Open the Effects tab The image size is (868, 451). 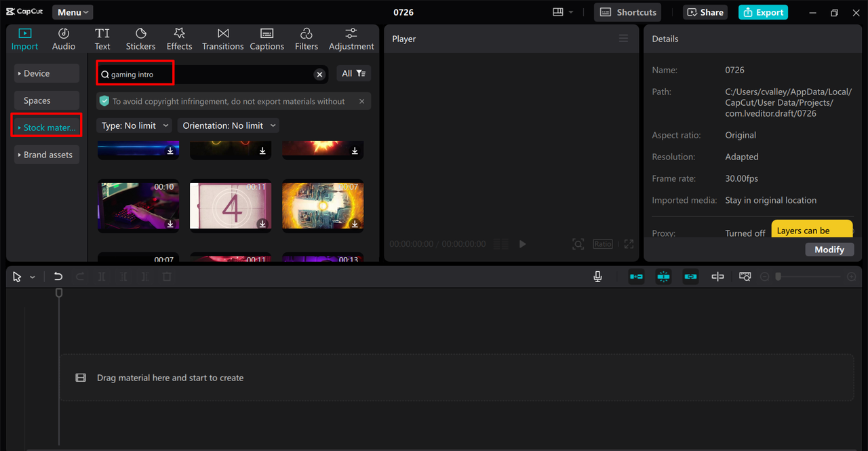tap(179, 39)
